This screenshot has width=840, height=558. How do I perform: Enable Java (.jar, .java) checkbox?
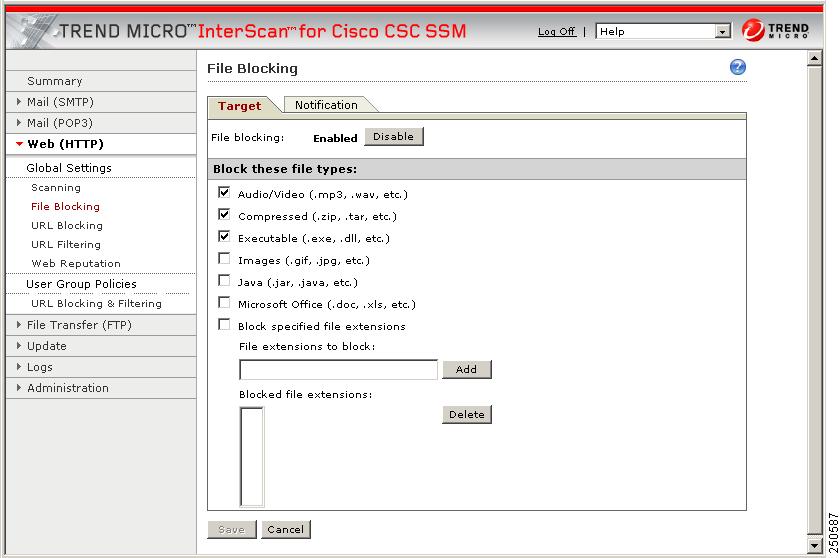point(224,281)
